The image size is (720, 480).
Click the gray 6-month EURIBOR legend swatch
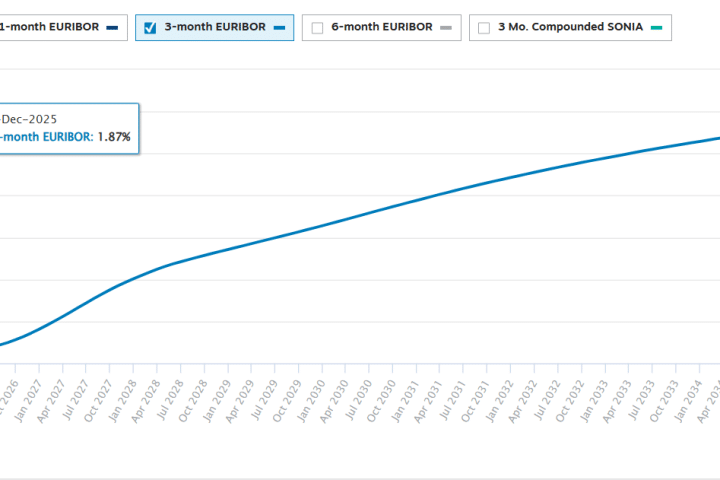(x=446, y=28)
